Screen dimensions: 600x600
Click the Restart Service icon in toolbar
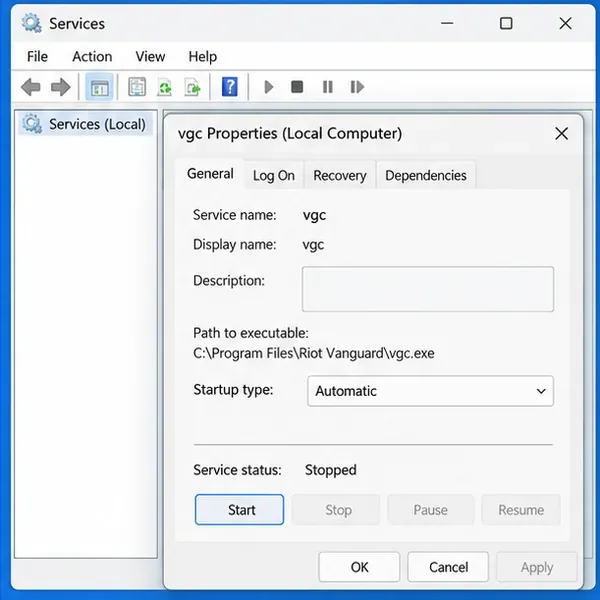(357, 87)
